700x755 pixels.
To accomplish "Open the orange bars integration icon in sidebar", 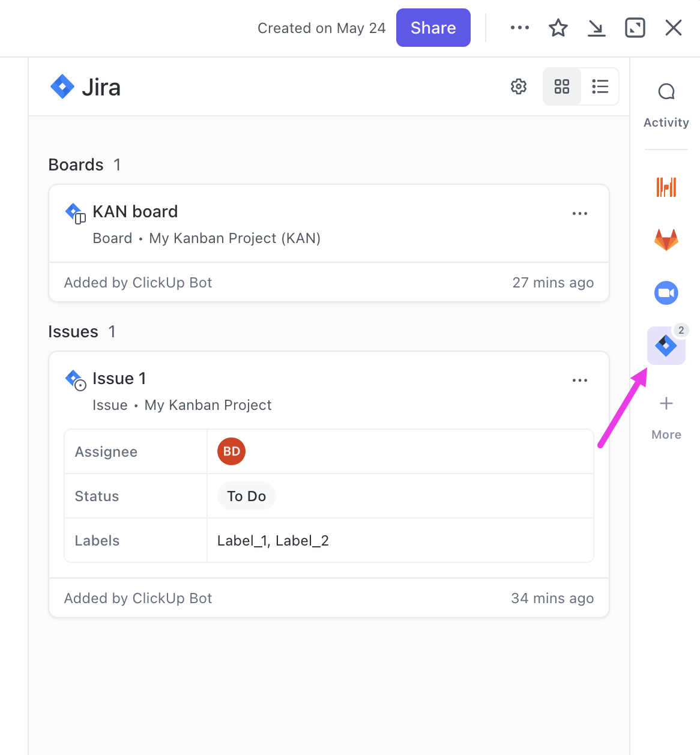I will 666,187.
